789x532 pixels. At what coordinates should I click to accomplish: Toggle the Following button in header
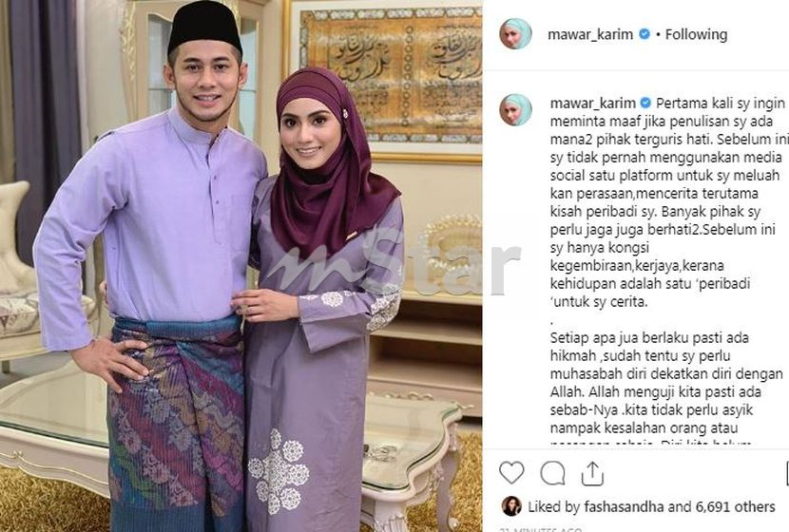click(696, 35)
